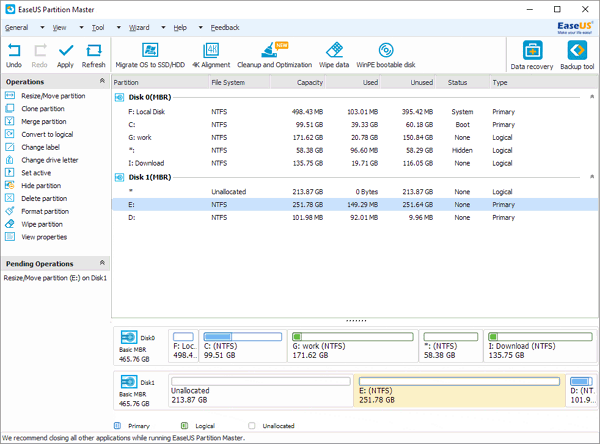Select the G: work (NTFS) block in disk map

click(352, 346)
